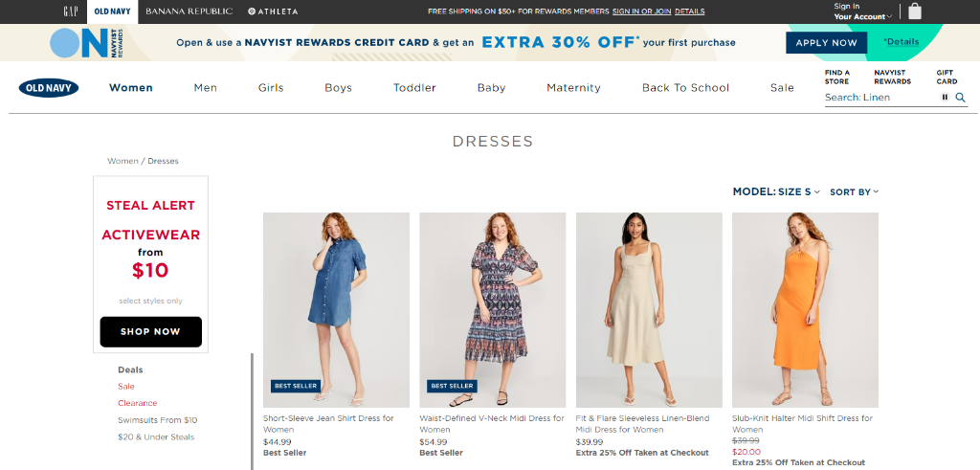980x470 pixels.
Task: Click the Short-Sleeve Jean Shirt Dress title
Action: (329, 424)
